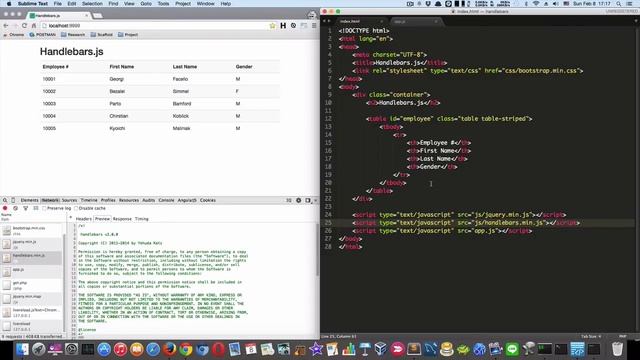Switch to the Elements DevTools tab
Viewport: 640px width, 360px height.
tap(29, 200)
